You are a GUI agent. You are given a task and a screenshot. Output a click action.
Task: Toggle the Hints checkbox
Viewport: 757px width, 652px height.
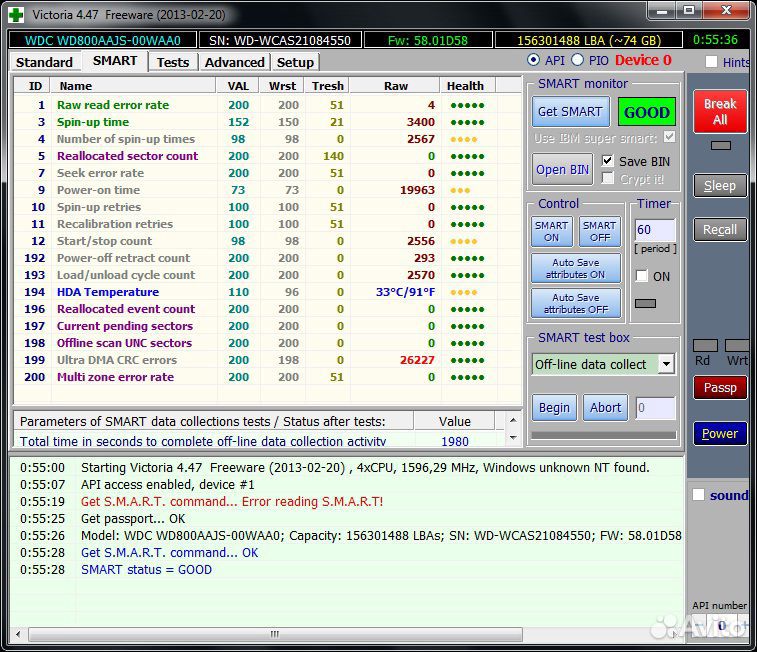[x=711, y=62]
